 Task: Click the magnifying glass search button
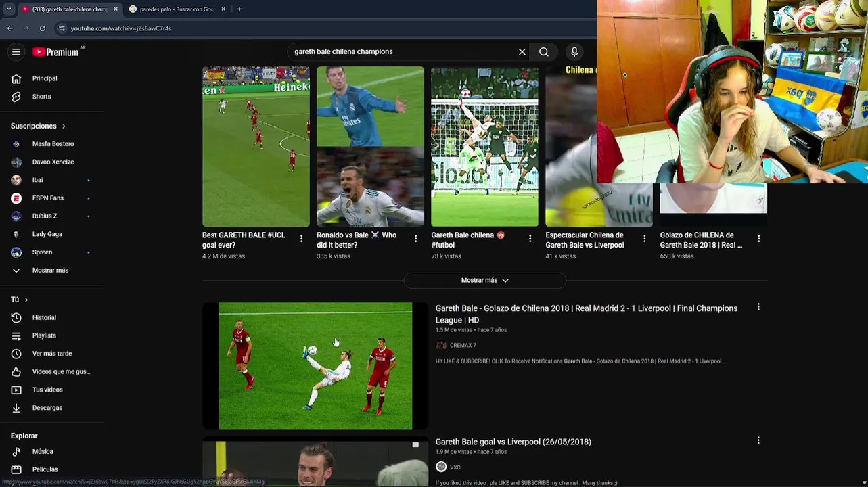pyautogui.click(x=544, y=52)
